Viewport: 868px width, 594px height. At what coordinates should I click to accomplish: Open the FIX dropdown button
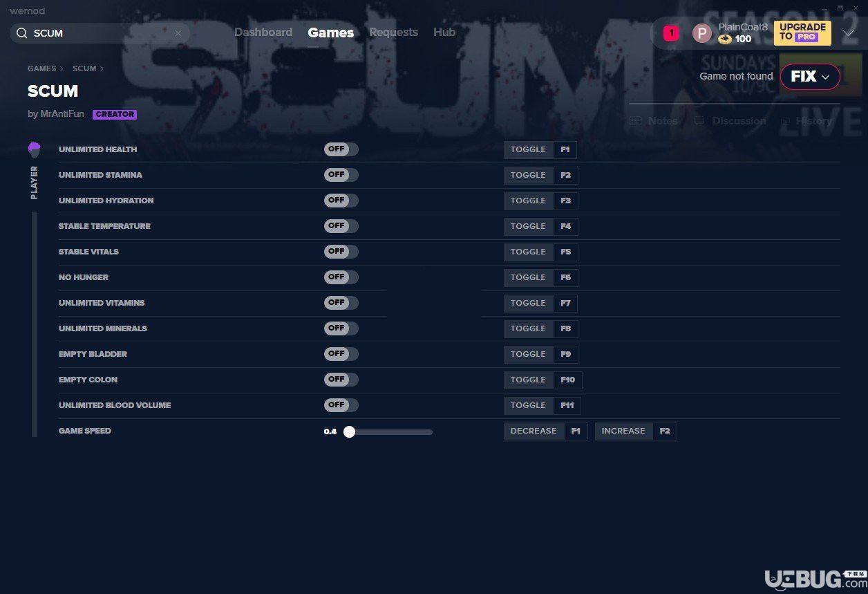coord(810,77)
